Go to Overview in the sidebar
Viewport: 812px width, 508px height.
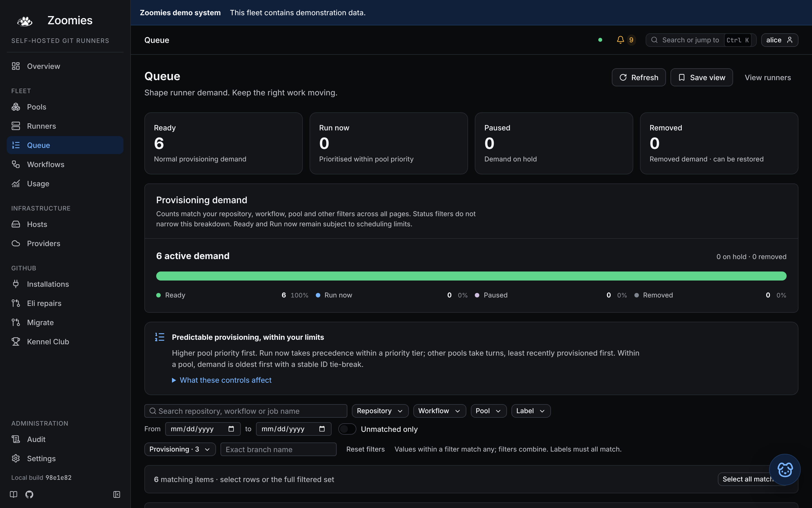65,66
